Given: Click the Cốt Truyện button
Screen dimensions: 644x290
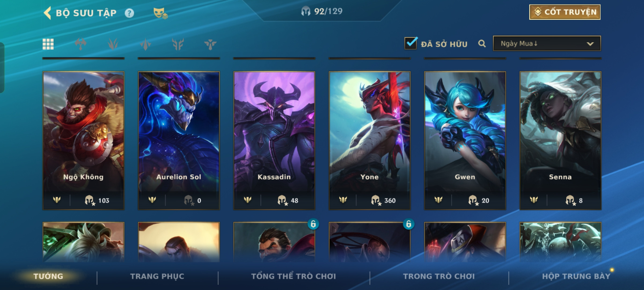Looking at the screenshot, I should 565,12.
